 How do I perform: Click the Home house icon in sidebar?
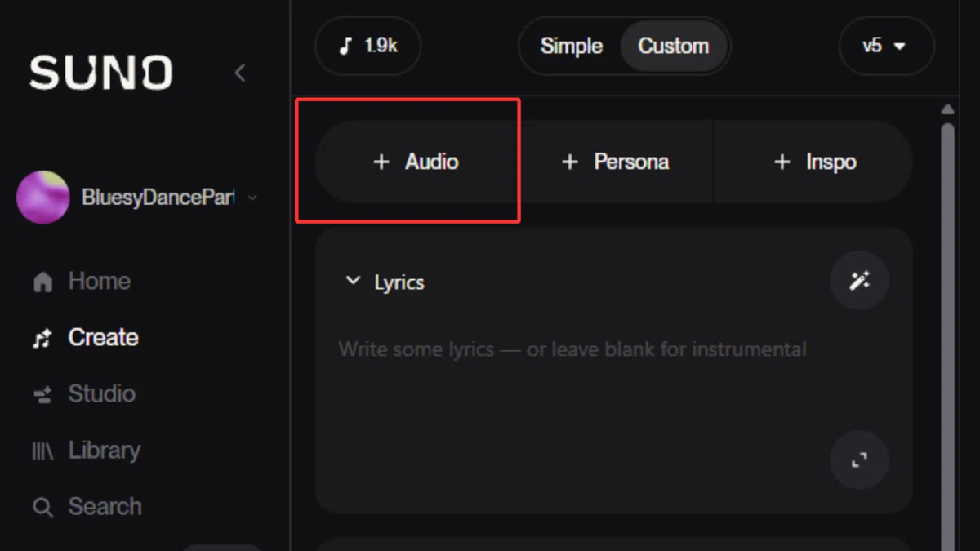coord(42,282)
